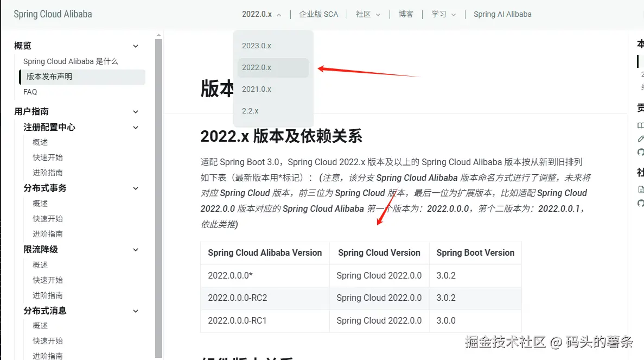
Task: Expand the 学习 dropdown menu
Action: click(444, 14)
